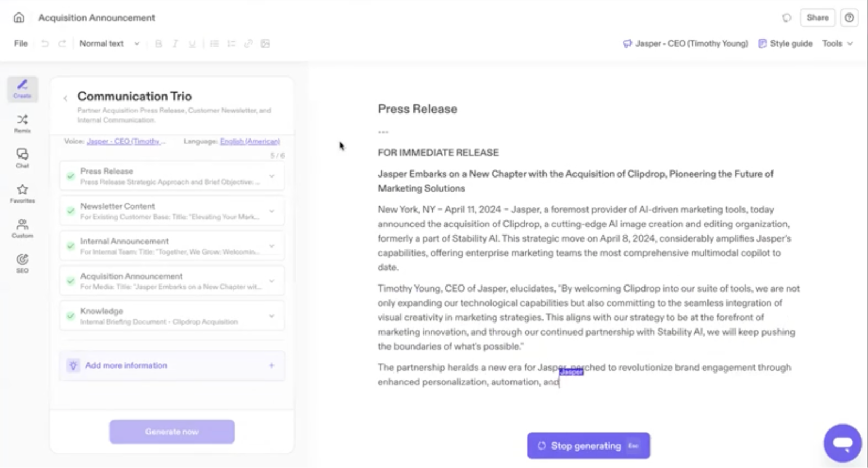Click the Acquisition Announcement green checkmark
This screenshot has height=468, width=868.
[x=71, y=281]
